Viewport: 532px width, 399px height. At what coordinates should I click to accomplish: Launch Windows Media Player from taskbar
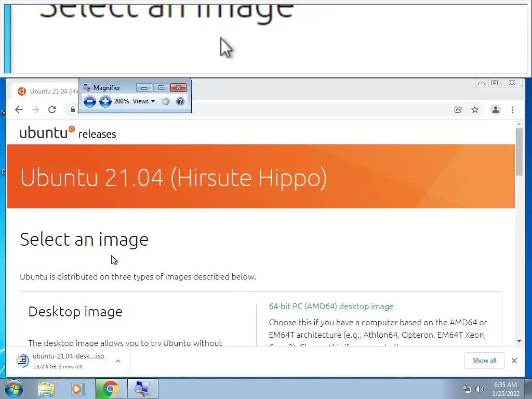[x=77, y=389]
